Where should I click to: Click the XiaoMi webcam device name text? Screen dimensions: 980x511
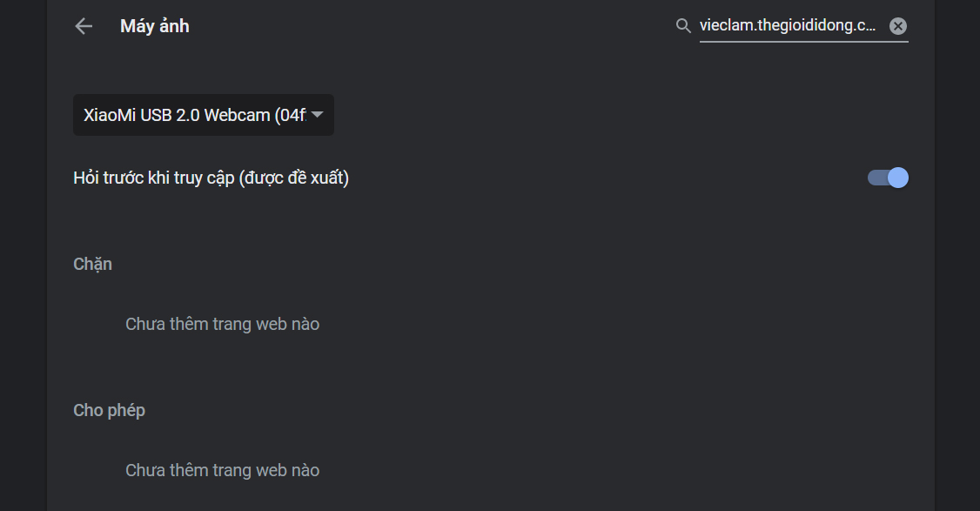click(x=195, y=115)
